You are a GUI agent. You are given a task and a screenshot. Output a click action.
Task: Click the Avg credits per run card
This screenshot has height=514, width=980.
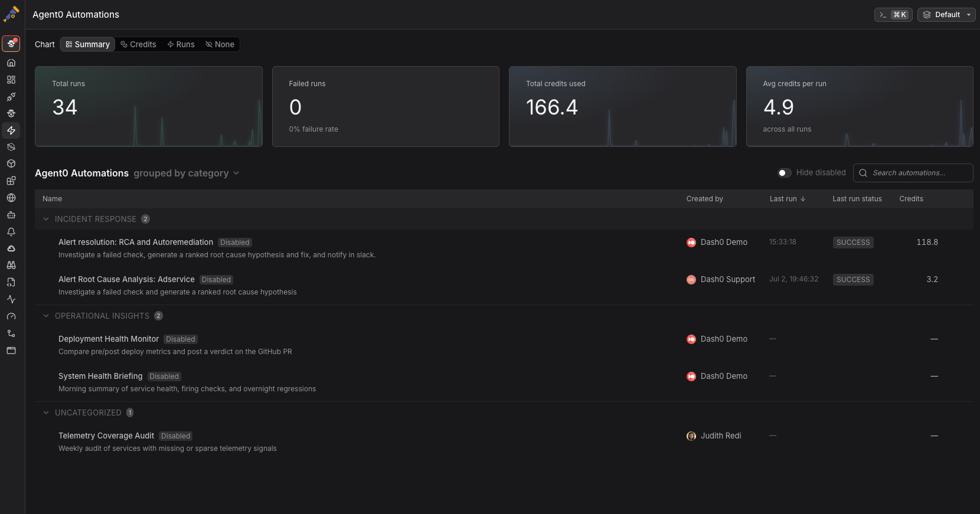(x=860, y=106)
